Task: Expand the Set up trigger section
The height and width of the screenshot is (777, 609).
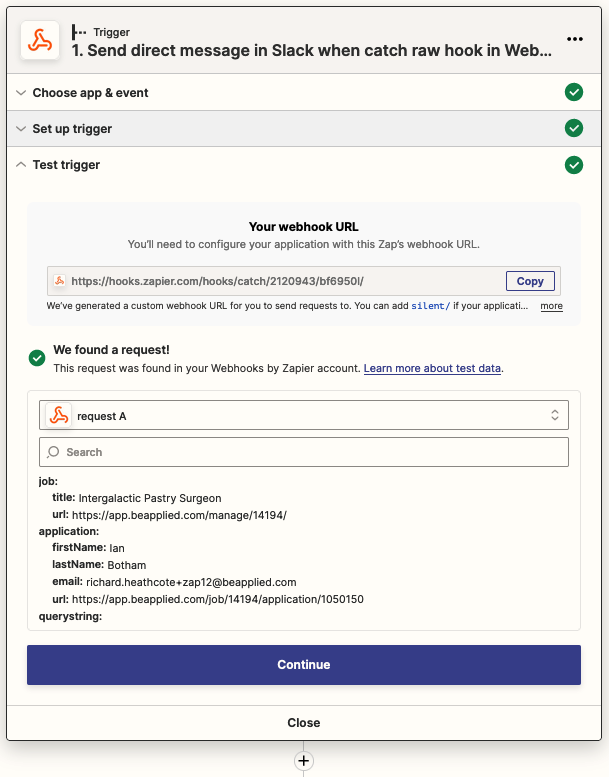Action: (x=72, y=129)
